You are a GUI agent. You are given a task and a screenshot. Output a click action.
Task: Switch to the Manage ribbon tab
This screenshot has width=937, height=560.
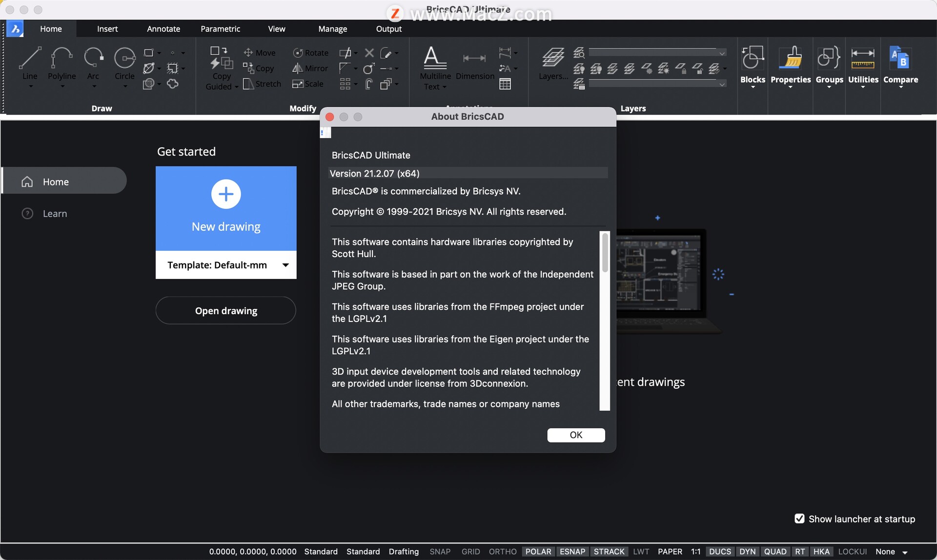(332, 29)
